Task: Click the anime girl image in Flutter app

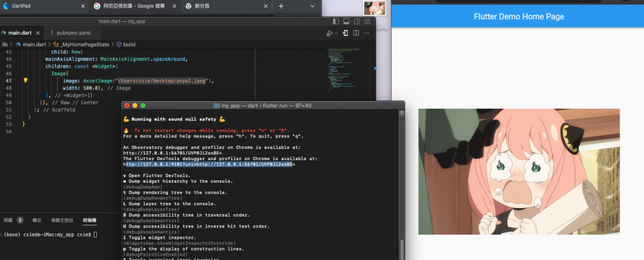Action: pyautogui.click(x=519, y=171)
